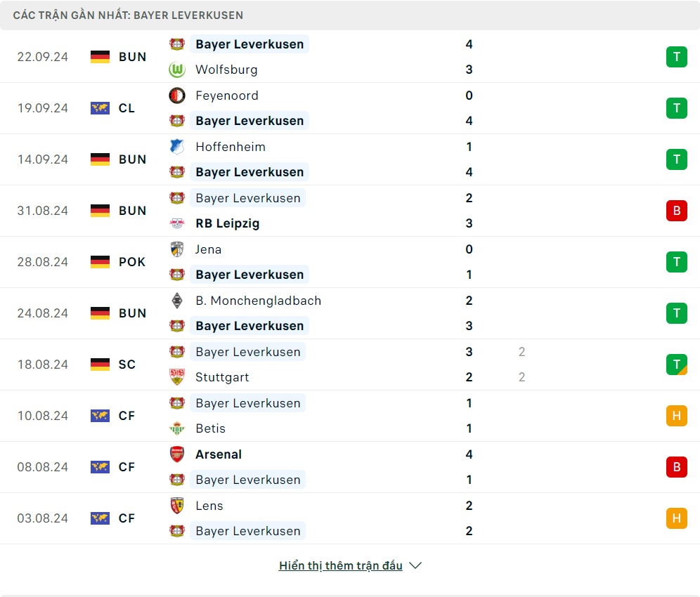Viewport: 700px width, 597px height.
Task: Expand list with the chevron arrow at bottom
Action: tap(415, 565)
